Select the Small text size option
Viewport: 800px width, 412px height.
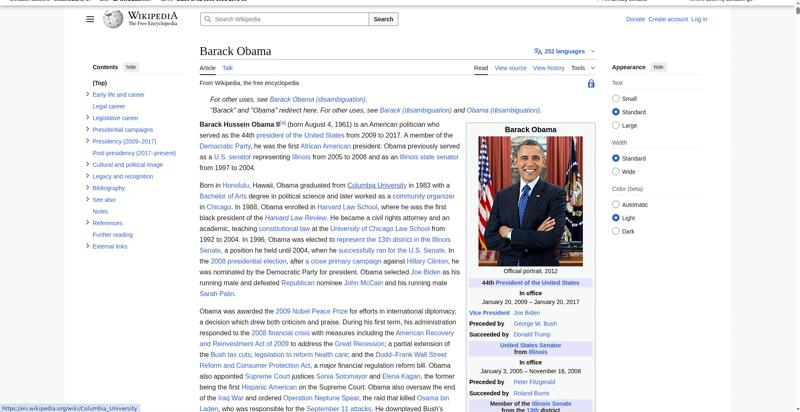click(616, 99)
